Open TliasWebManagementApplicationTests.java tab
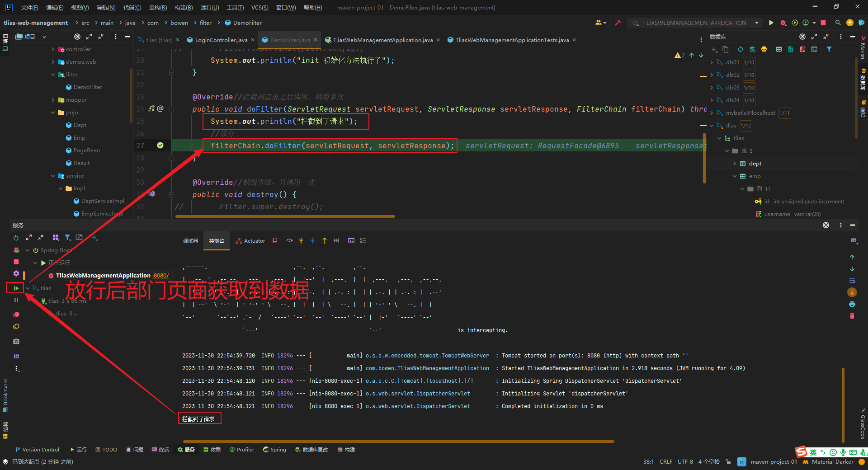The image size is (868, 470). click(512, 40)
